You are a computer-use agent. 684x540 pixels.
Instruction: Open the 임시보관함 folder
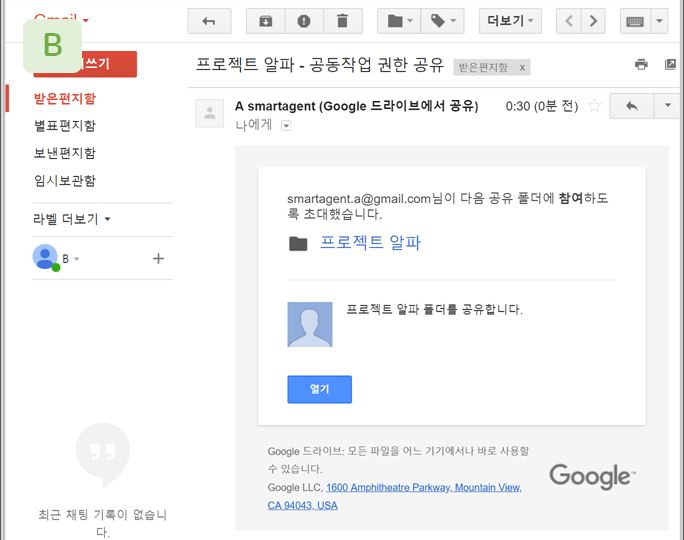65,181
